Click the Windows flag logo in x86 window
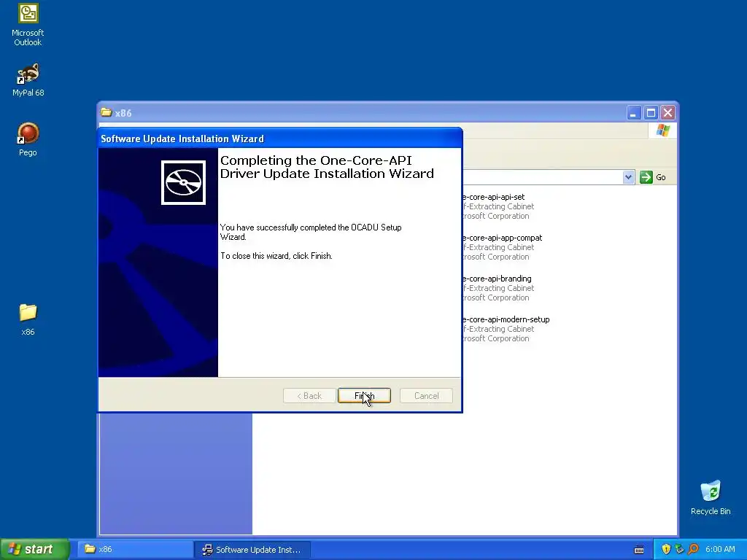Screen dimensions: 747x560 tap(662, 131)
